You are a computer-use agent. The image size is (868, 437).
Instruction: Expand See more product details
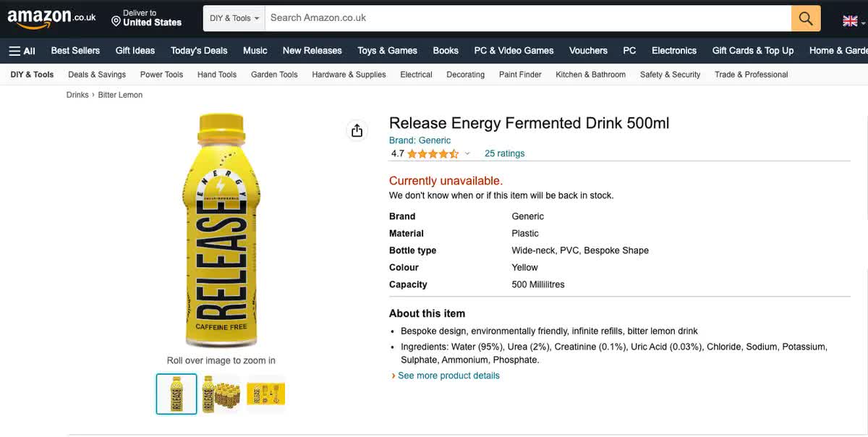pyautogui.click(x=448, y=376)
